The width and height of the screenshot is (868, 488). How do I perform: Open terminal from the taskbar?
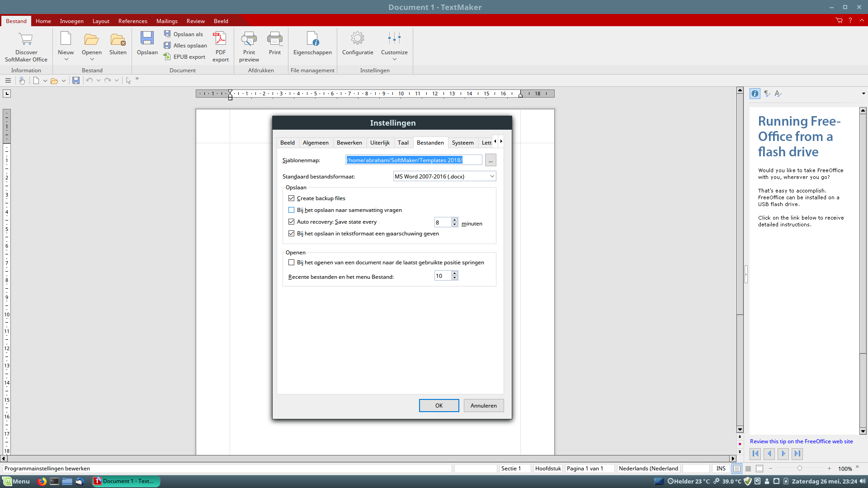click(54, 481)
